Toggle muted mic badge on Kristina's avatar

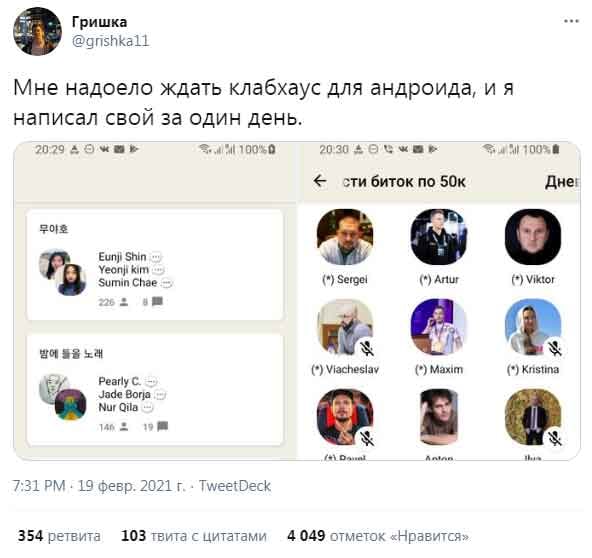(x=554, y=348)
